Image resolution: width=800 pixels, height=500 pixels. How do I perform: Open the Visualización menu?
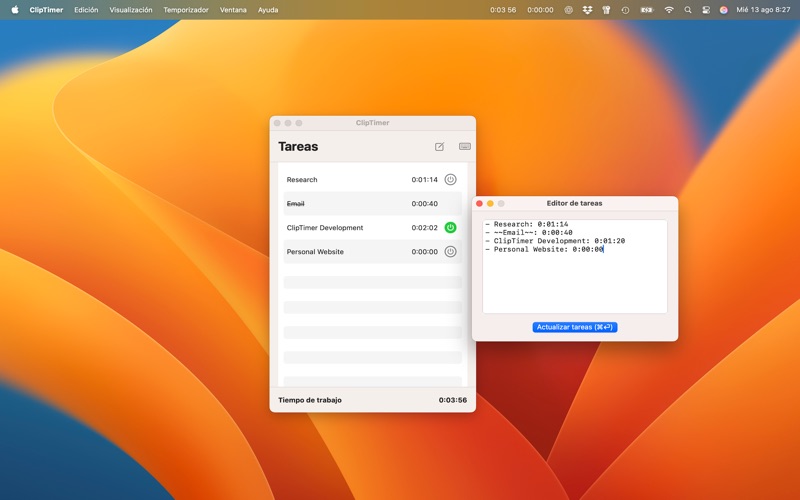tap(131, 10)
